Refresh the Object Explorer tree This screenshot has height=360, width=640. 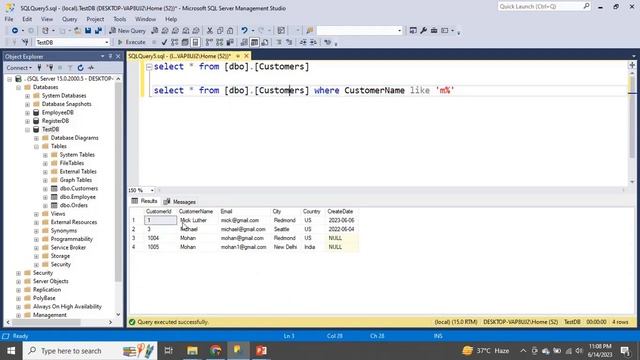(80, 68)
